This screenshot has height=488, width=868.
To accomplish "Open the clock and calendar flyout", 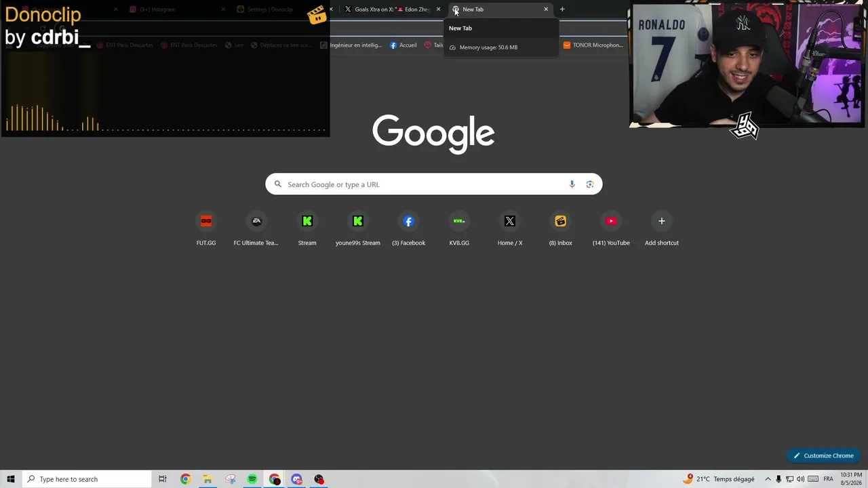I will pyautogui.click(x=851, y=479).
